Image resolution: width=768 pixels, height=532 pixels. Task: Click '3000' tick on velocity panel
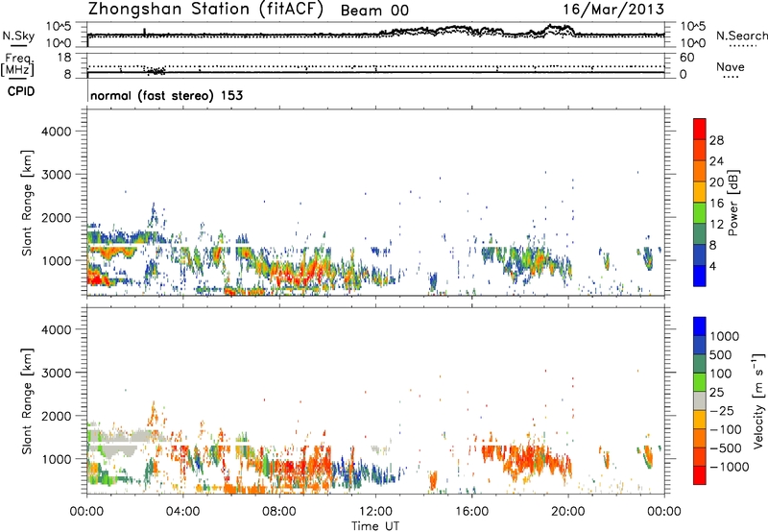(57, 373)
